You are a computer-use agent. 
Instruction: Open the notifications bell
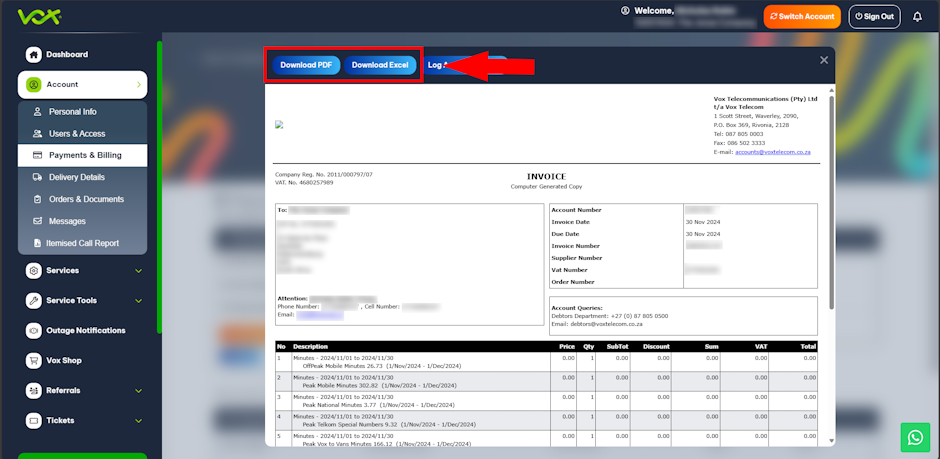pyautogui.click(x=917, y=16)
